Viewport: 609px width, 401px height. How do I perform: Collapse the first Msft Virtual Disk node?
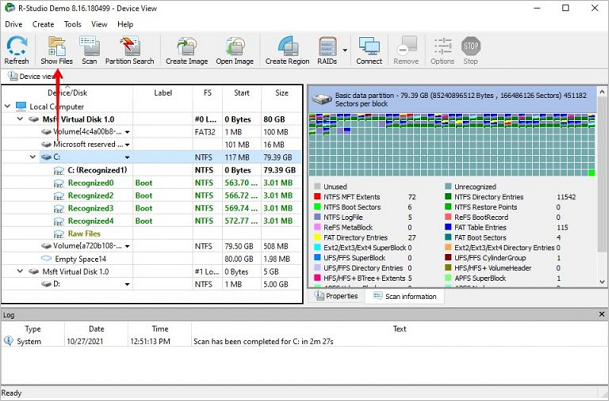pyautogui.click(x=20, y=119)
